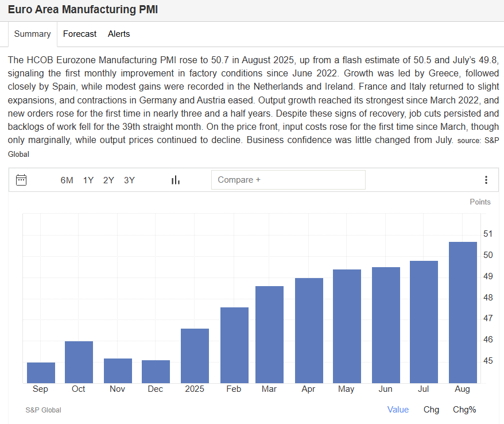Click the October bar in chart
Screen dimensions: 504x424
(79, 362)
